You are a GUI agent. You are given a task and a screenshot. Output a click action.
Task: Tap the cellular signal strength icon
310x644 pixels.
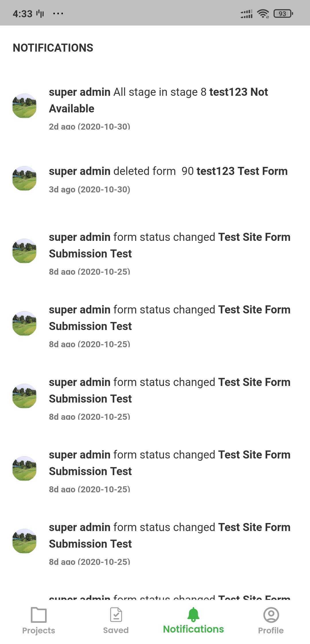247,13
